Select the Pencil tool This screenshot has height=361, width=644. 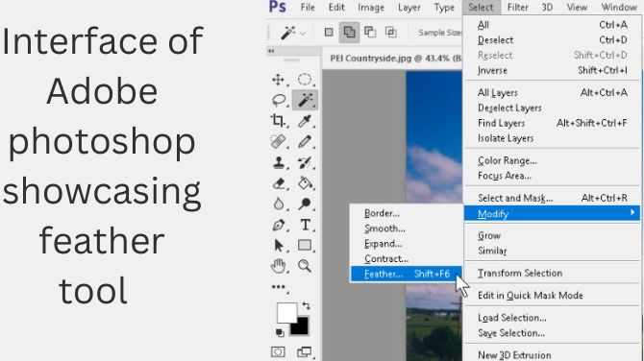pos(305,142)
